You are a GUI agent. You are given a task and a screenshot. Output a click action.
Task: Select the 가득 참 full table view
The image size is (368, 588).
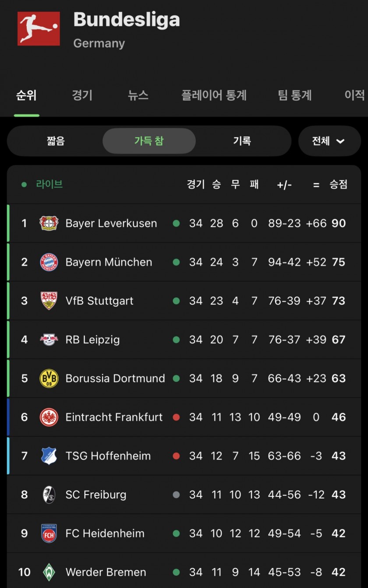point(149,141)
